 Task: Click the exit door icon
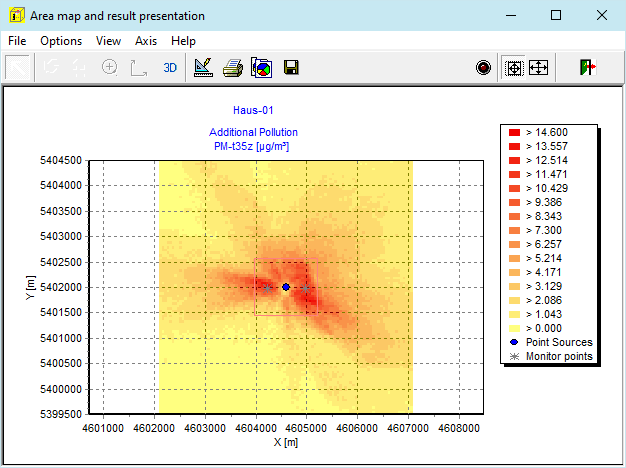click(588, 67)
